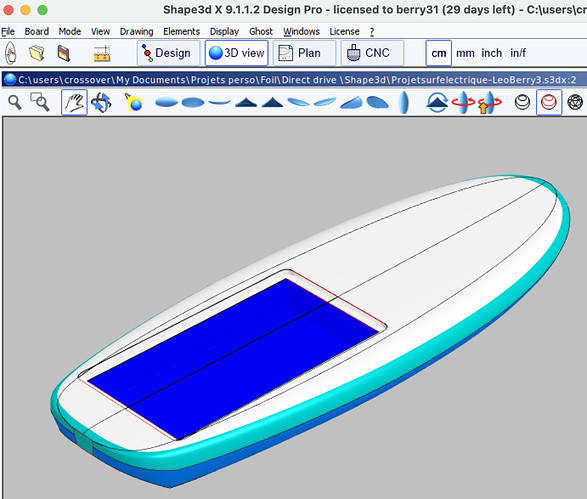Open the Mode menu
The height and width of the screenshot is (499, 587).
(70, 32)
